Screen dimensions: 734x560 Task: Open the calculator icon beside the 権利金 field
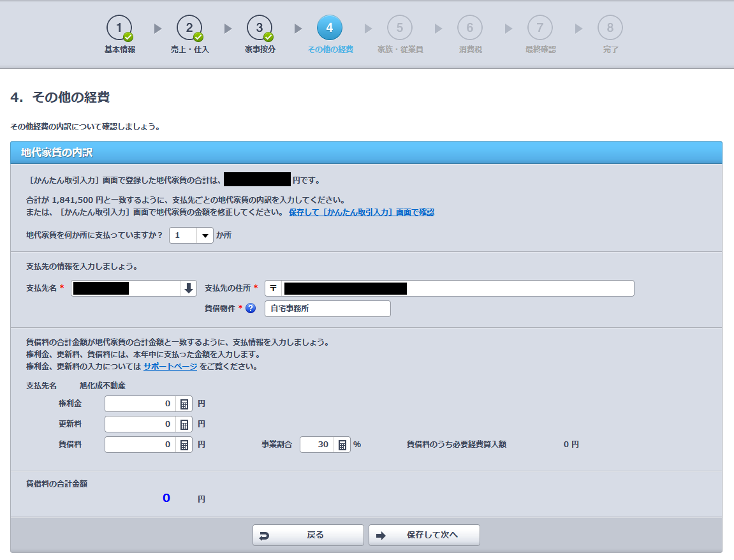click(x=186, y=403)
